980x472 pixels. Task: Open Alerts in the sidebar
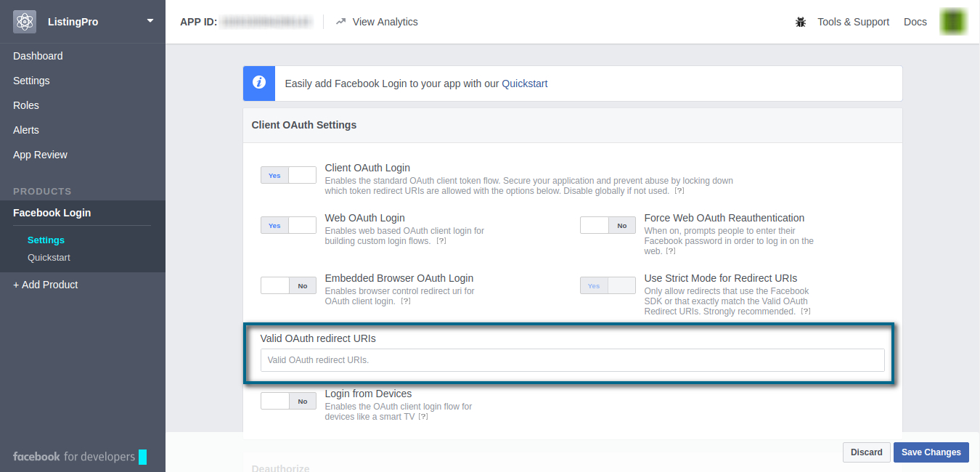tap(26, 130)
